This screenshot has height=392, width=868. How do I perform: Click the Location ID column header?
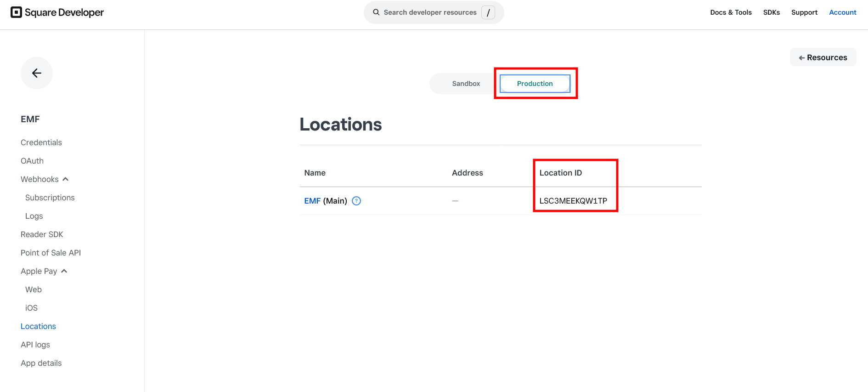[560, 173]
